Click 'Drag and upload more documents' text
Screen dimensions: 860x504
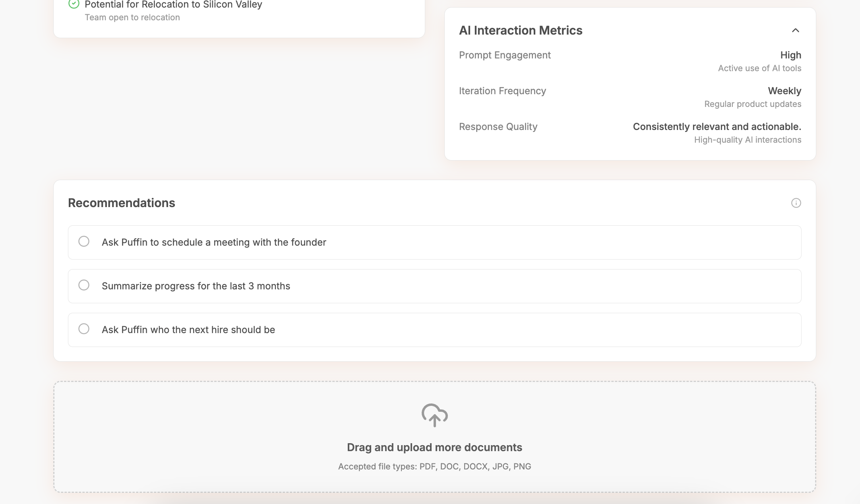[x=434, y=448]
